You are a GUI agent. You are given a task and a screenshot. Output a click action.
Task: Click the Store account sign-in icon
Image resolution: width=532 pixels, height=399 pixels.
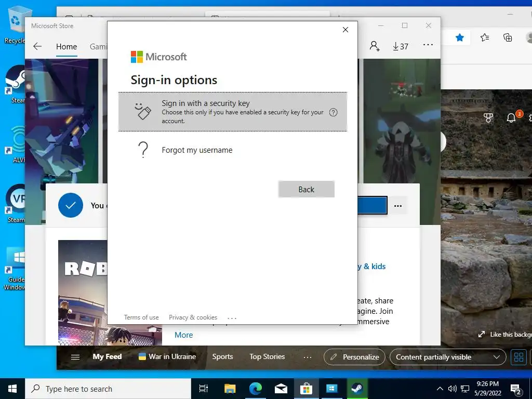click(375, 46)
